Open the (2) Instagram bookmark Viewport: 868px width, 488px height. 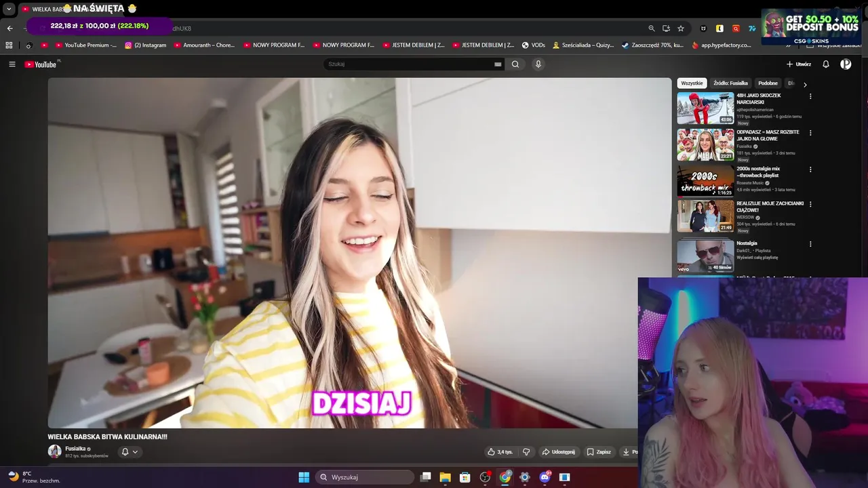(146, 45)
